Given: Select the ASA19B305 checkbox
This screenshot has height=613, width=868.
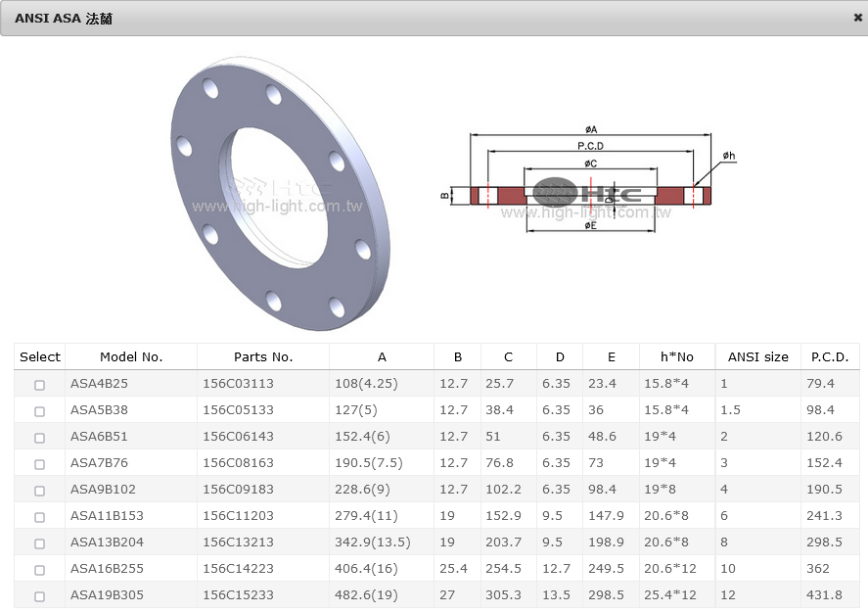Looking at the screenshot, I should (40, 596).
